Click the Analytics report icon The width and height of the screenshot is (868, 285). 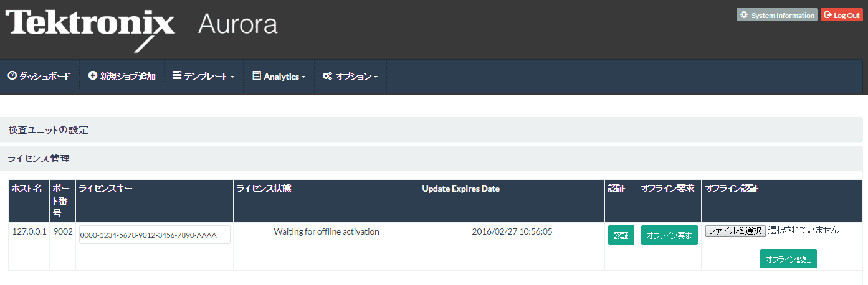(x=256, y=75)
